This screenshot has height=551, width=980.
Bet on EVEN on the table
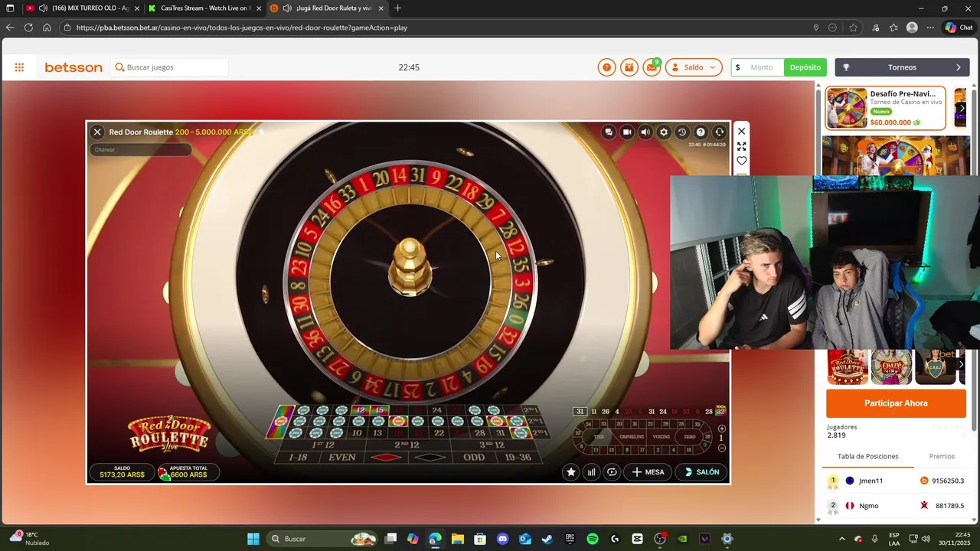point(342,458)
